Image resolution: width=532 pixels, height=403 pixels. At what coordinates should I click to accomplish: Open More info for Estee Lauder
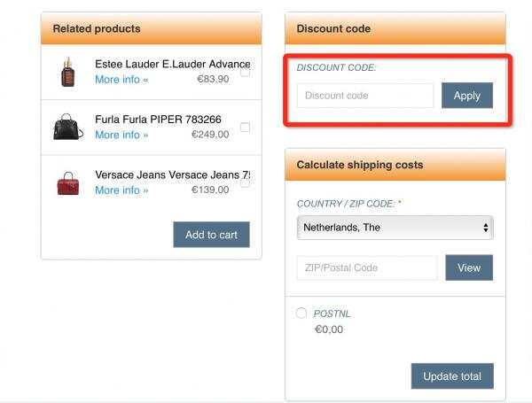pos(121,80)
